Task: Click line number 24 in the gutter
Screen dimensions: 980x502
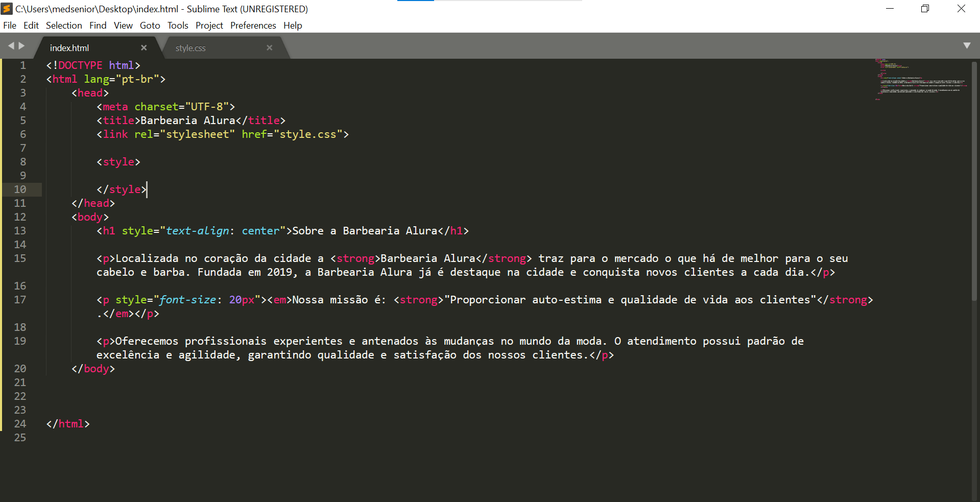Action: click(x=20, y=424)
